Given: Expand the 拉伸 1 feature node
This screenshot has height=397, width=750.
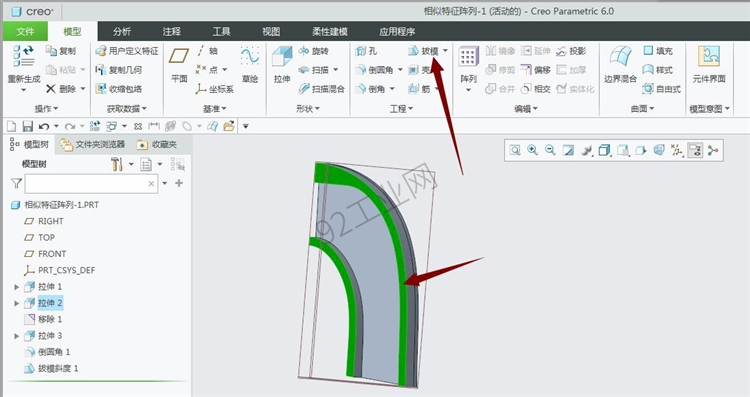Looking at the screenshot, I should click(x=16, y=287).
